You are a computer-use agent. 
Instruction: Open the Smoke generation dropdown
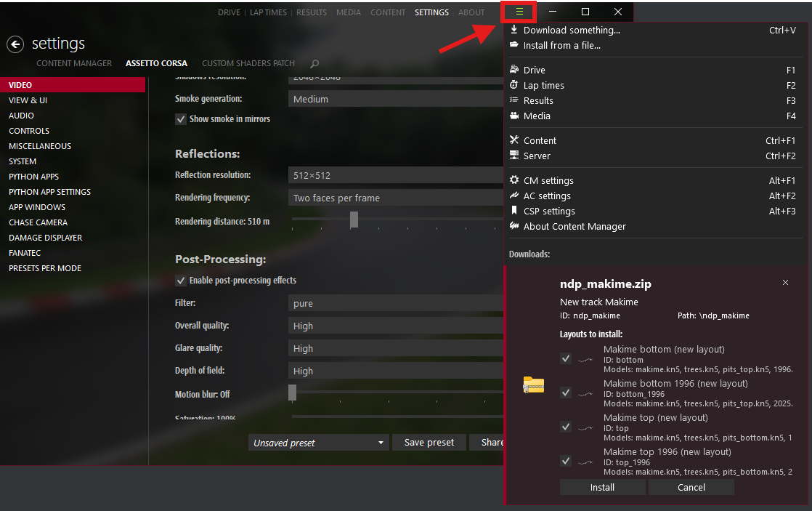[x=396, y=99]
